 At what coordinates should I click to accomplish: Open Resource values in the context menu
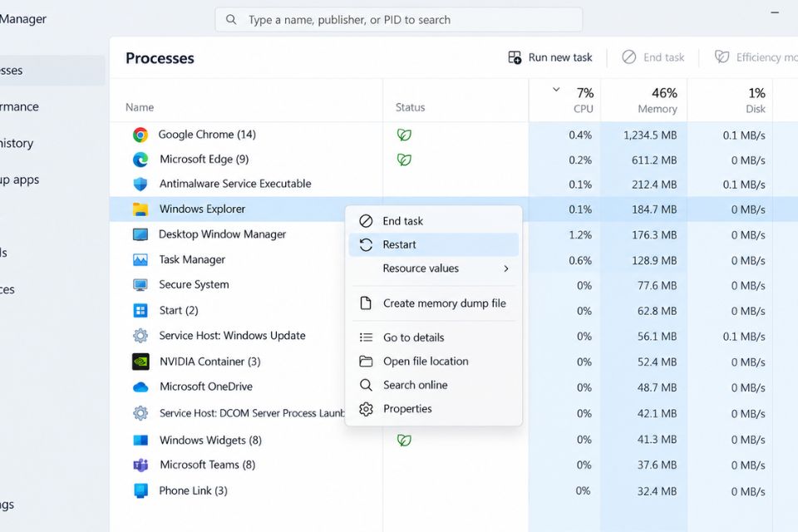point(434,268)
